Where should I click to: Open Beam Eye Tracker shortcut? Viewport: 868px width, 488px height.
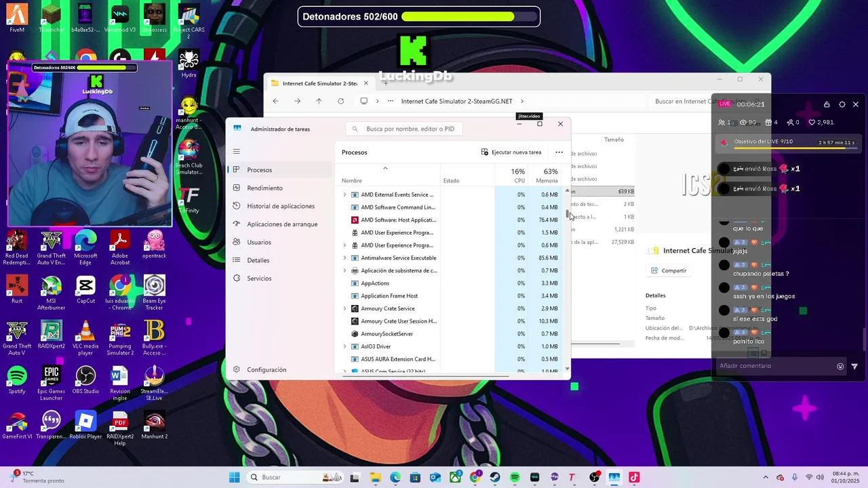tap(154, 293)
